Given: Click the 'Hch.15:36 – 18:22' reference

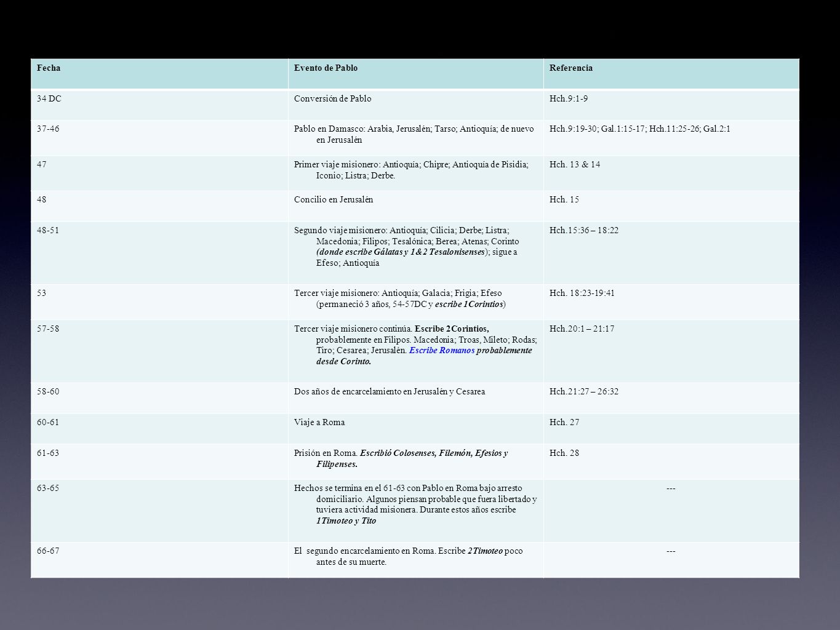Looking at the screenshot, I should click(x=671, y=253).
